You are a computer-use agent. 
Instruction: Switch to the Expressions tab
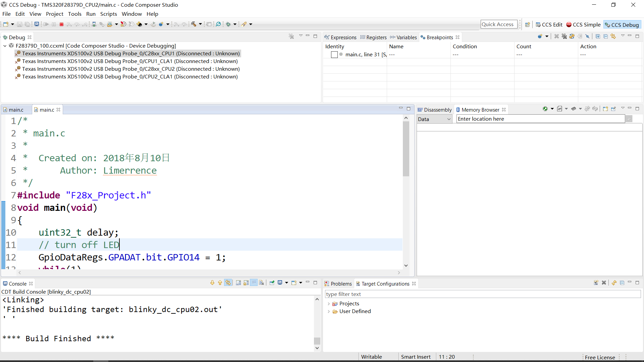(340, 37)
